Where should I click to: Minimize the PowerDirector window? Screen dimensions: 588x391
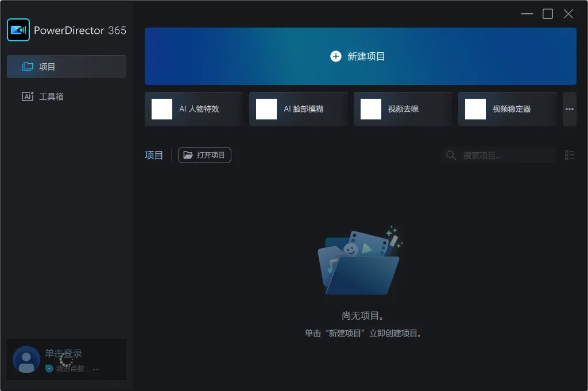[x=527, y=14]
